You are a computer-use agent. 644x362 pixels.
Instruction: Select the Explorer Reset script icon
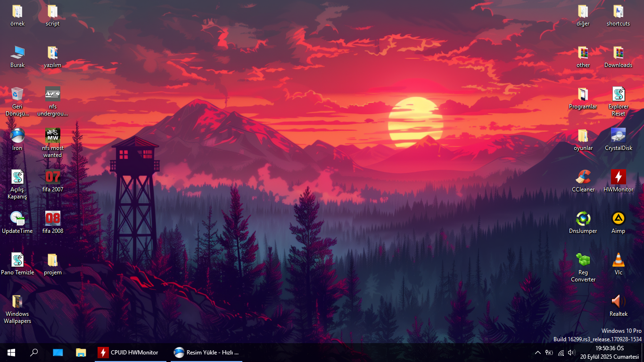(x=618, y=94)
